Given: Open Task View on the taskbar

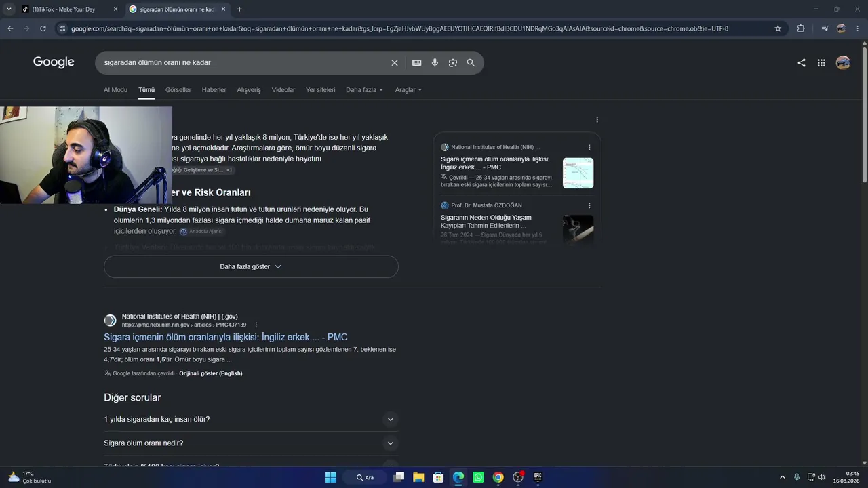Looking at the screenshot, I should (399, 477).
